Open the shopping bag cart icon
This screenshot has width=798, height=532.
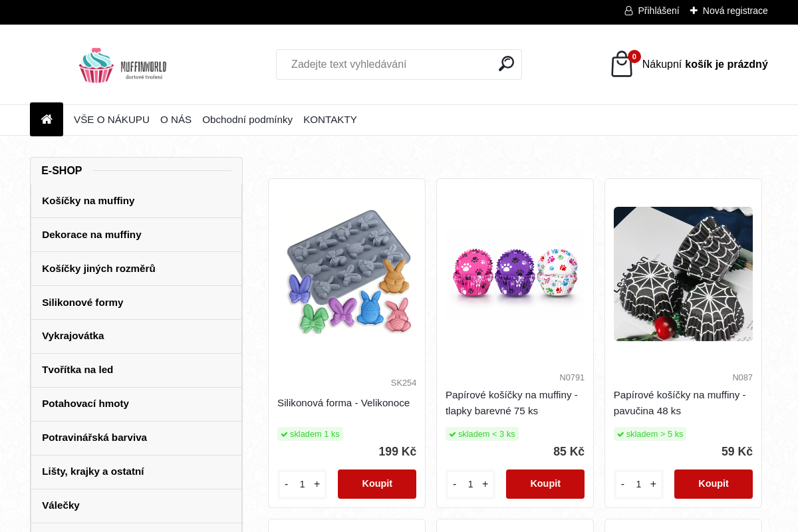click(622, 65)
